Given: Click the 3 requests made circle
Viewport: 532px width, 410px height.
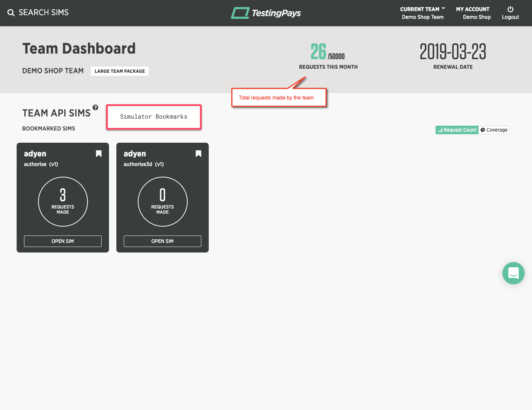Looking at the screenshot, I should click(63, 201).
